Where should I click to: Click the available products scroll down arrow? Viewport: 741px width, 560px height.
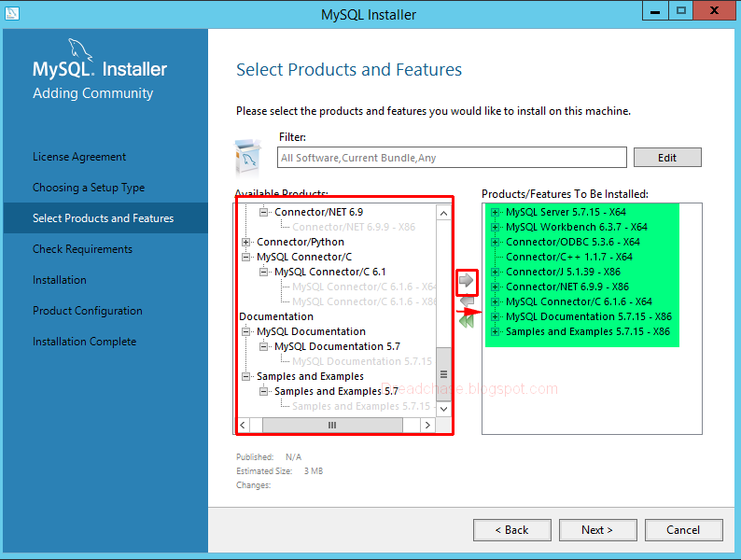pyautogui.click(x=443, y=409)
